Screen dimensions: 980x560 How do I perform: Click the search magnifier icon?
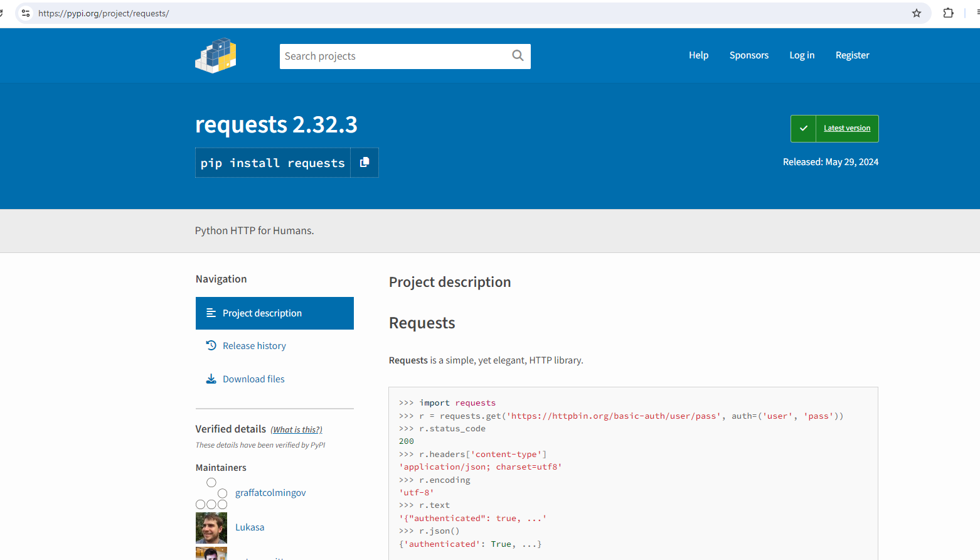click(x=518, y=56)
